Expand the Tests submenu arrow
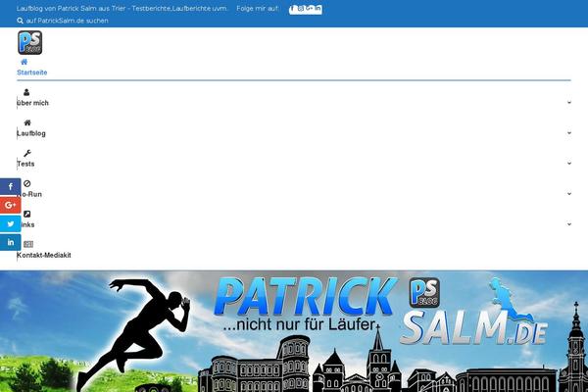The image size is (588, 392). pos(569,164)
